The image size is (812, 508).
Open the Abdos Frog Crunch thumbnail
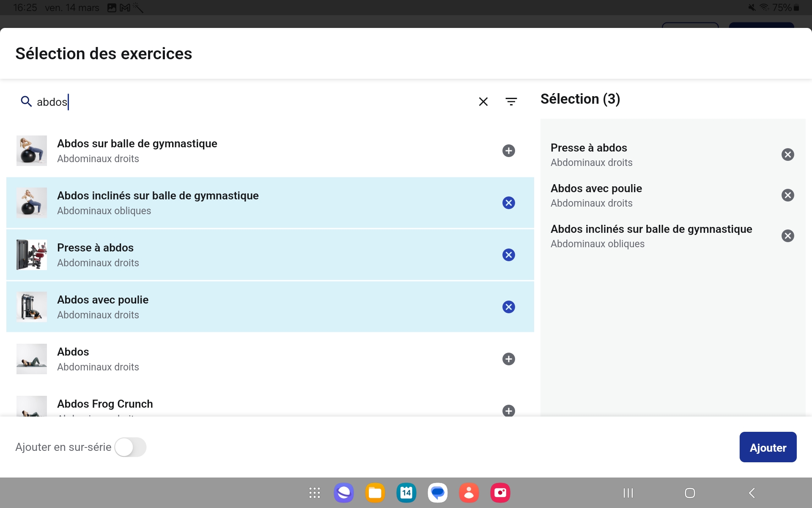(x=32, y=406)
